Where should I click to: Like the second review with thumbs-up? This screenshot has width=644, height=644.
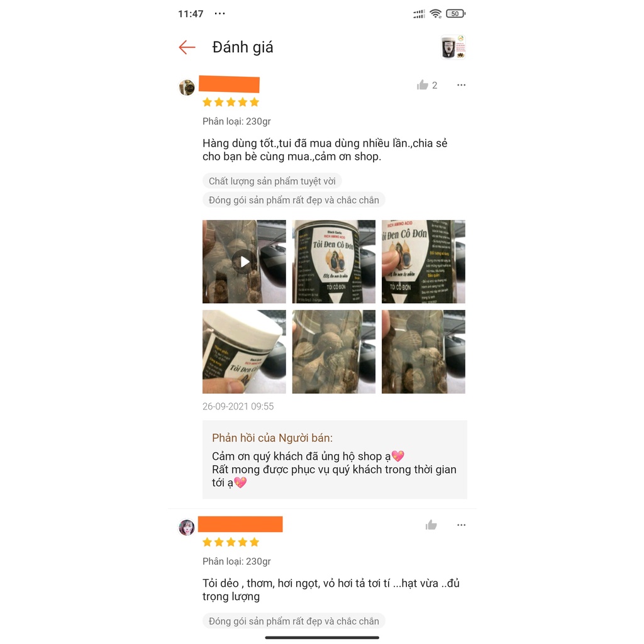pyautogui.click(x=431, y=525)
